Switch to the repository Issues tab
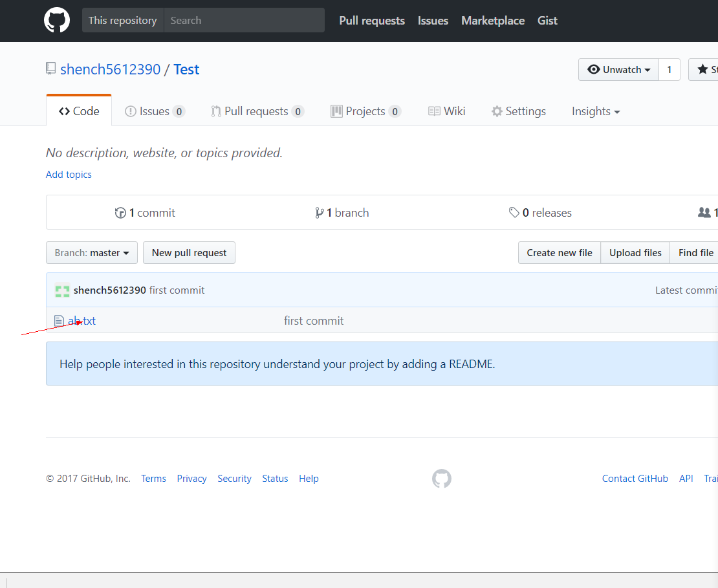 pos(155,111)
